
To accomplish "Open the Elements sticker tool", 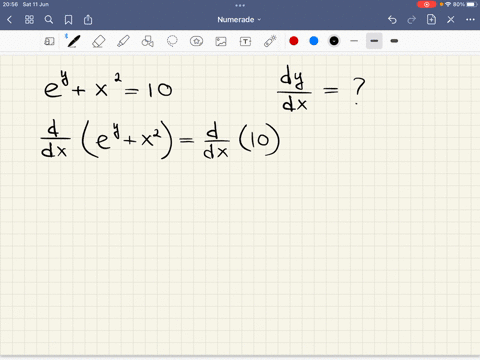I will (196, 41).
